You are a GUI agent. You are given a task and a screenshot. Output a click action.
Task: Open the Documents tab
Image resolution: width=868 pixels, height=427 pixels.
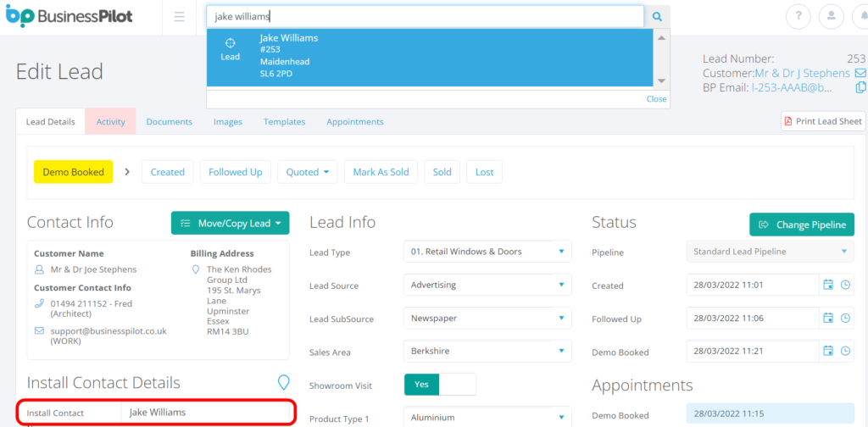(169, 122)
